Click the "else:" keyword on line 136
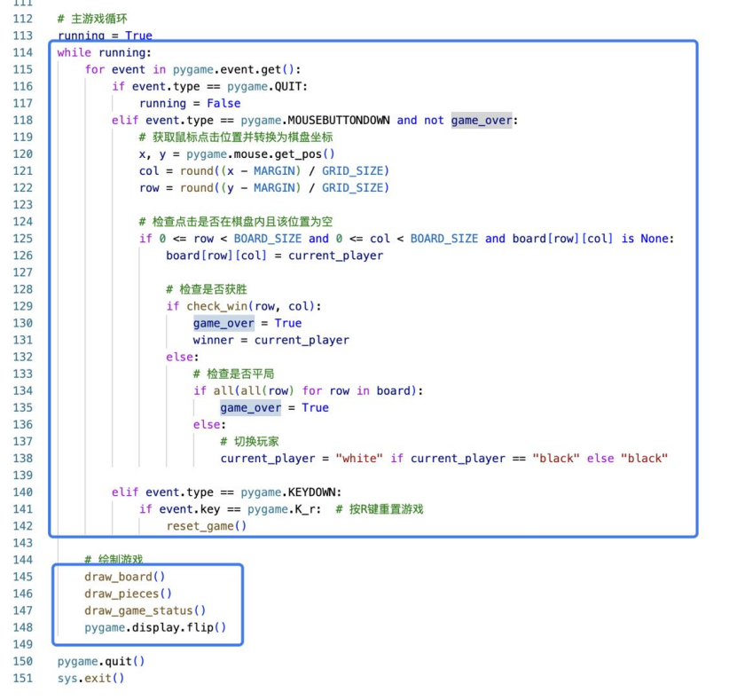Viewport: 737px width, 700px height. pyautogui.click(x=209, y=425)
